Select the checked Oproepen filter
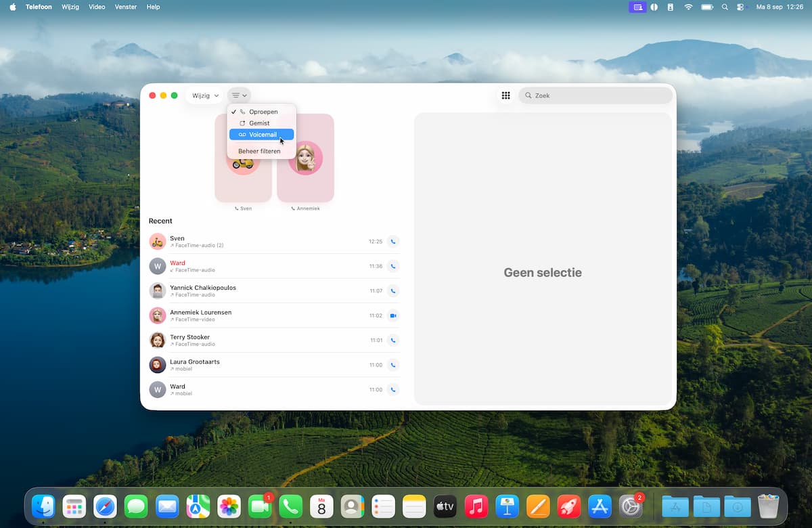 coord(263,112)
